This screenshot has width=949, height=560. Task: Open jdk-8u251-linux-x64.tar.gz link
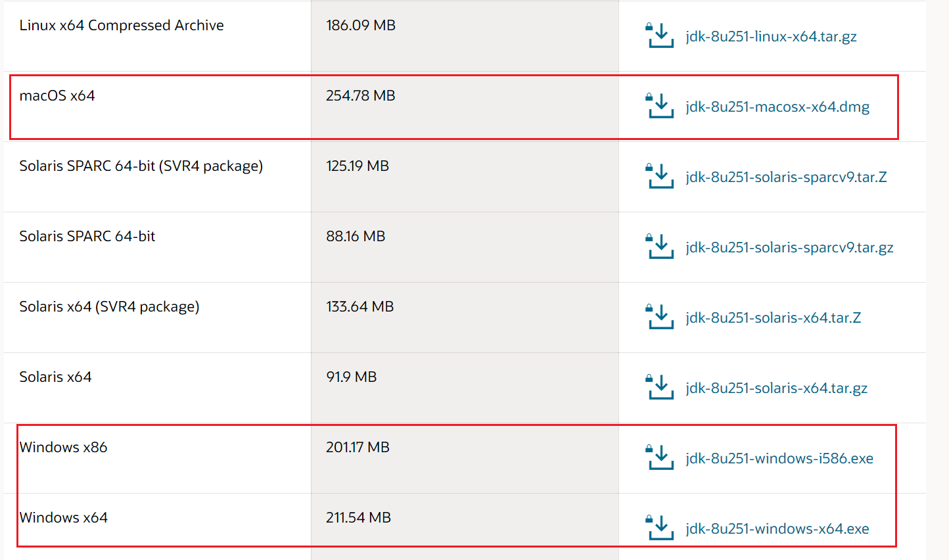tap(771, 37)
